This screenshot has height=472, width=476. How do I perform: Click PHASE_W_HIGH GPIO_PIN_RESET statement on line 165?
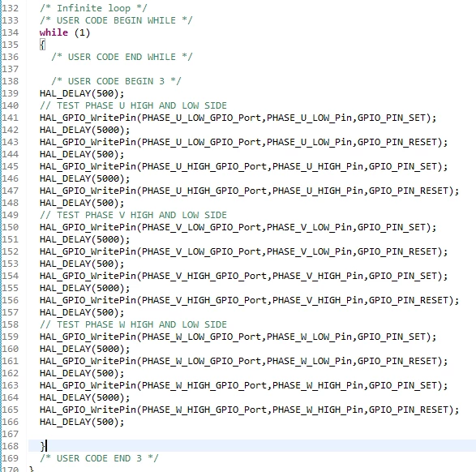coord(249,410)
